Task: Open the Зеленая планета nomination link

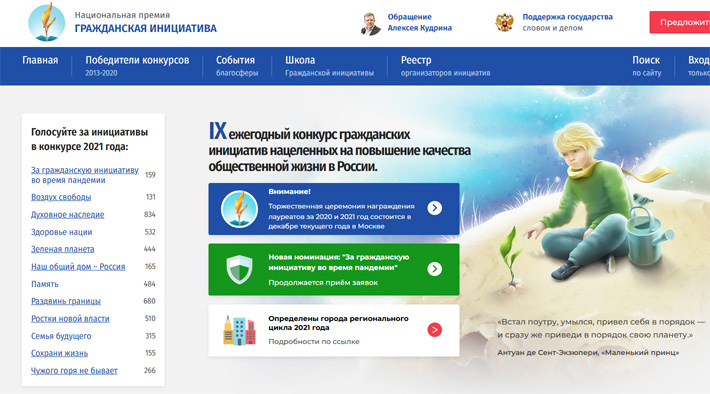Action: [62, 249]
